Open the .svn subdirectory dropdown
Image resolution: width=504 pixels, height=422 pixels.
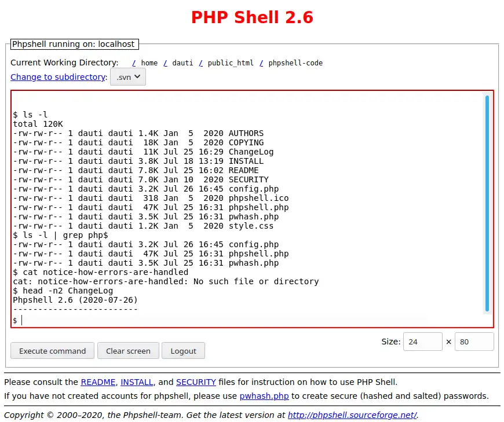(x=127, y=77)
